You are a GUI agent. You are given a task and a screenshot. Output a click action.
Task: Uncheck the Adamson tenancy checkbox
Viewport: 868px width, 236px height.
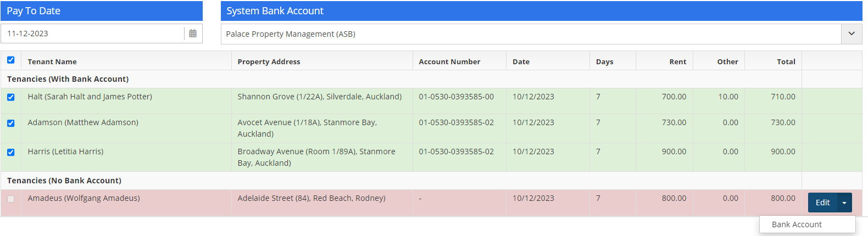coord(11,123)
